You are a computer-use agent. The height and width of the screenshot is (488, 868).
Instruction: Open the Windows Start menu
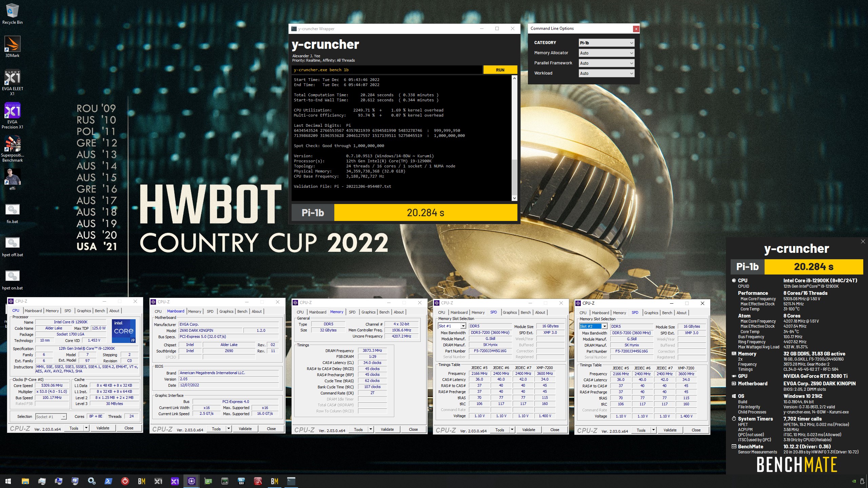point(8,481)
